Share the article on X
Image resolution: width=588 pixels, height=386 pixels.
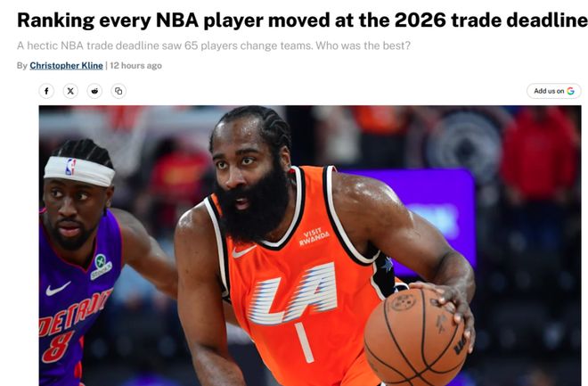(x=70, y=91)
